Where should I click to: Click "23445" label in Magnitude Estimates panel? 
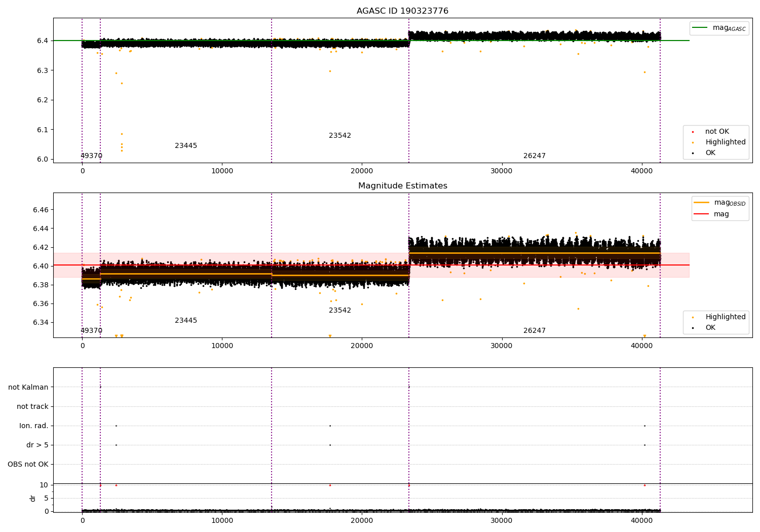point(186,321)
